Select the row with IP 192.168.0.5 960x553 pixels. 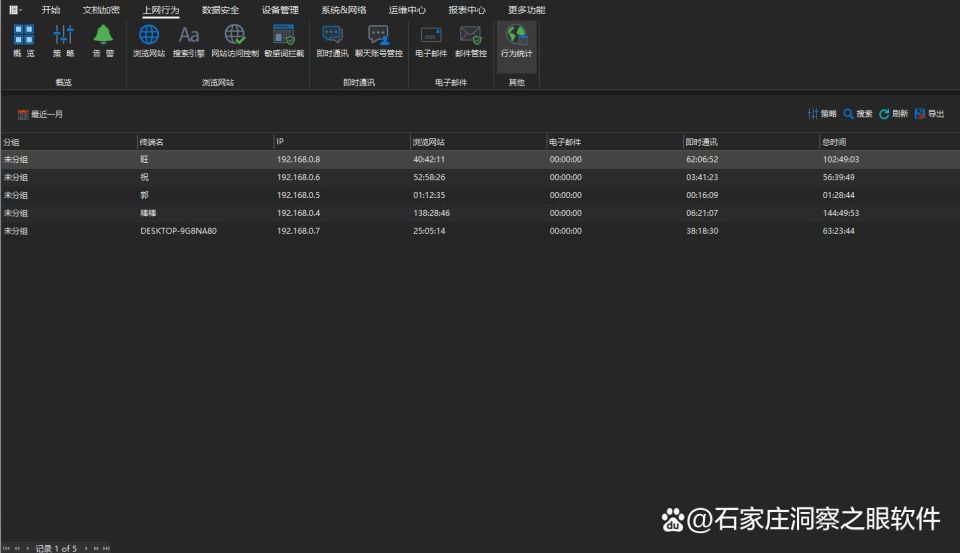(x=480, y=195)
